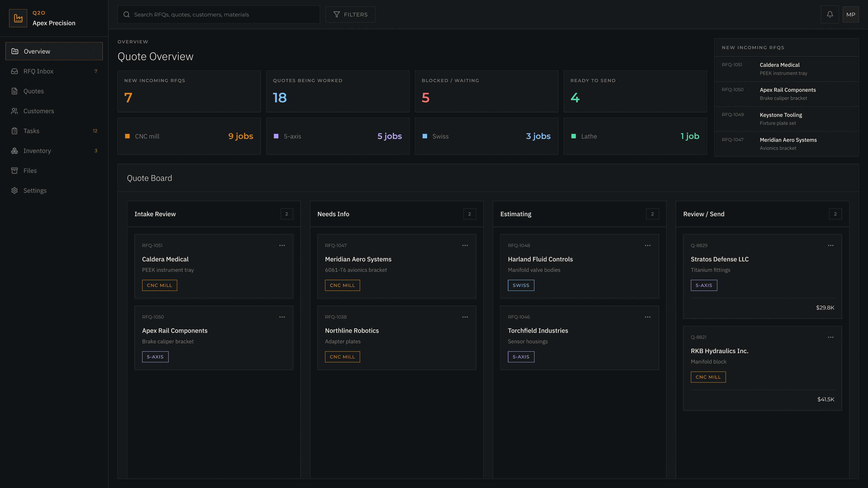
Task: Click the blue Swiss color swatch
Action: (425, 136)
